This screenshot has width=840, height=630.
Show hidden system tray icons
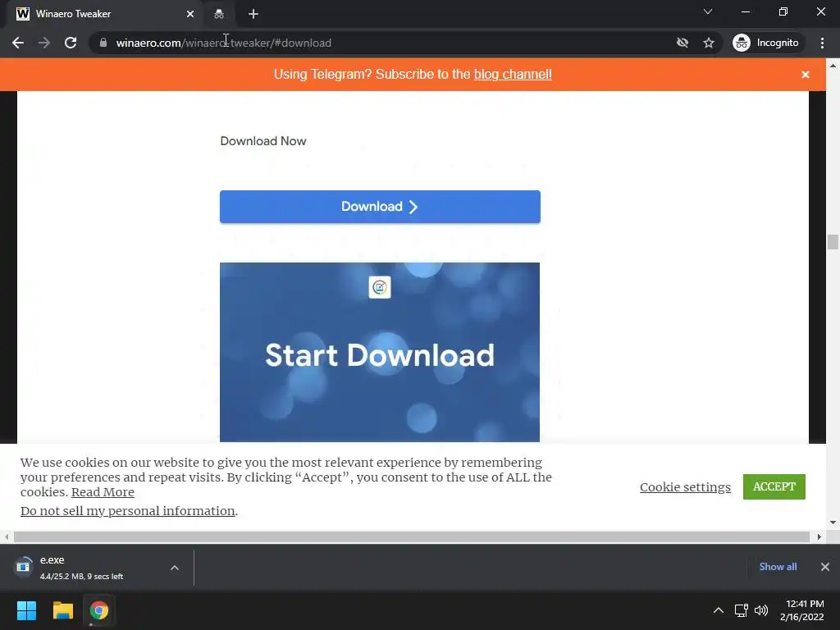719,610
